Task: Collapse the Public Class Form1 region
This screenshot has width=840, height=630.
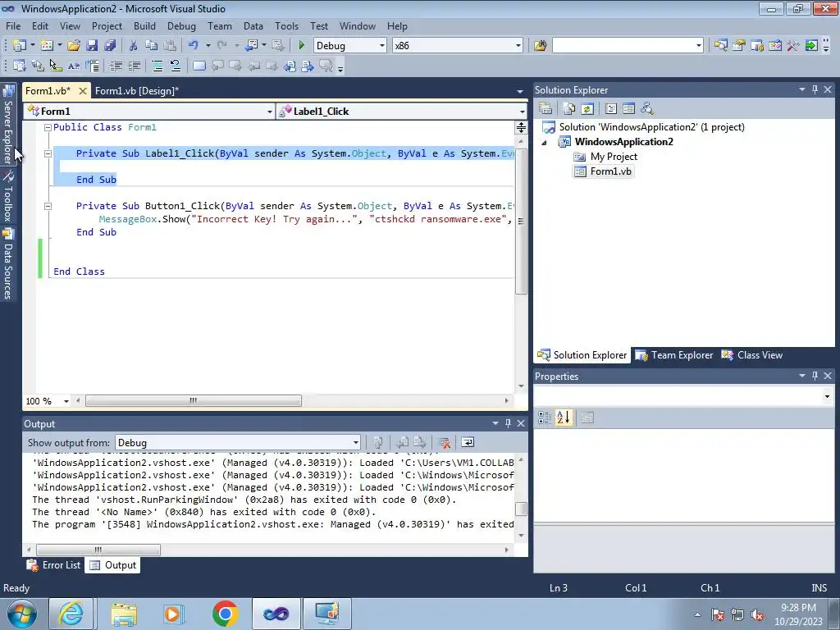Action: tap(48, 127)
